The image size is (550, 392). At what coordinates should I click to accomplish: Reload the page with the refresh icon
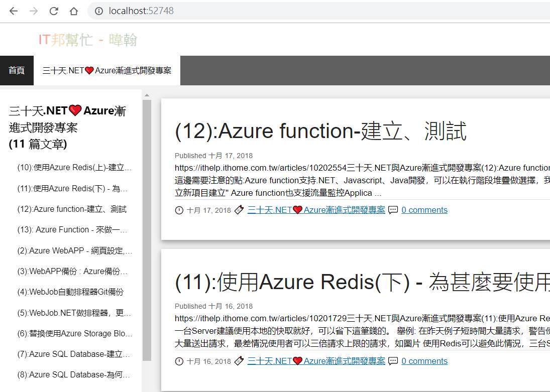point(54,11)
